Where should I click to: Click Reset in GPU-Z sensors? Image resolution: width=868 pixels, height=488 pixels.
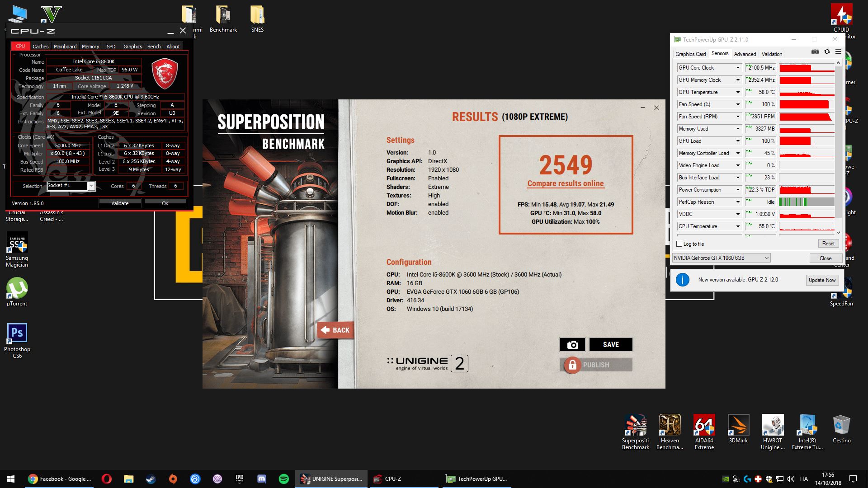pyautogui.click(x=828, y=244)
